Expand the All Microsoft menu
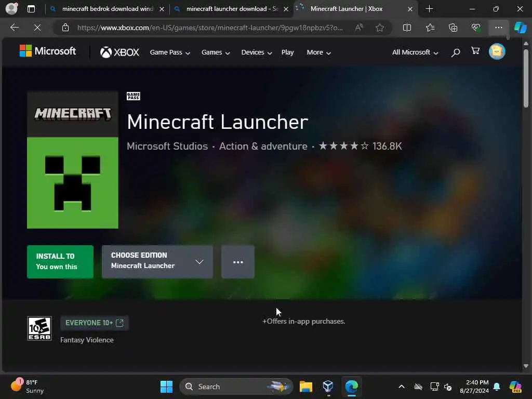The image size is (532, 399). pyautogui.click(x=415, y=52)
